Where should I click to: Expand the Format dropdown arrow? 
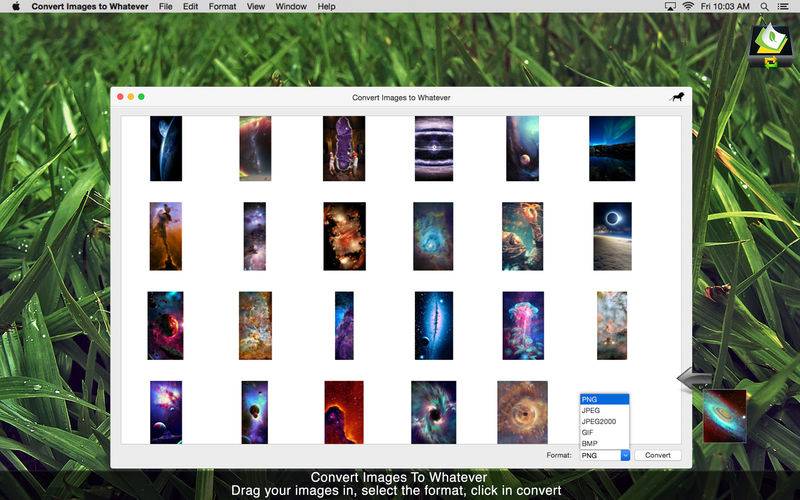pos(625,455)
